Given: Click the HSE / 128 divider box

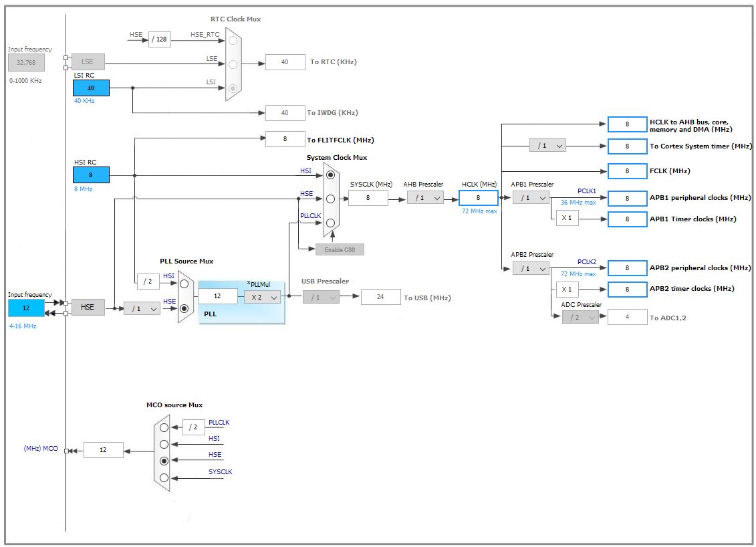Looking at the screenshot, I should click(x=160, y=39).
